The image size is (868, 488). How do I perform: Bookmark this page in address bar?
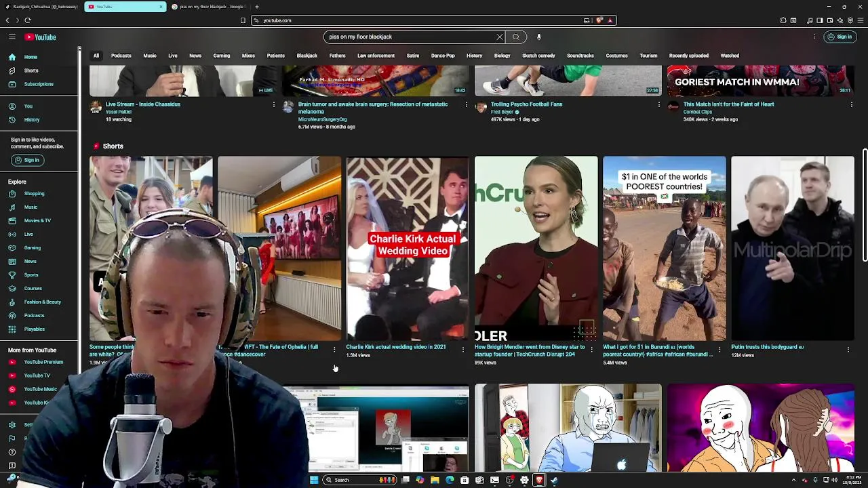243,20
